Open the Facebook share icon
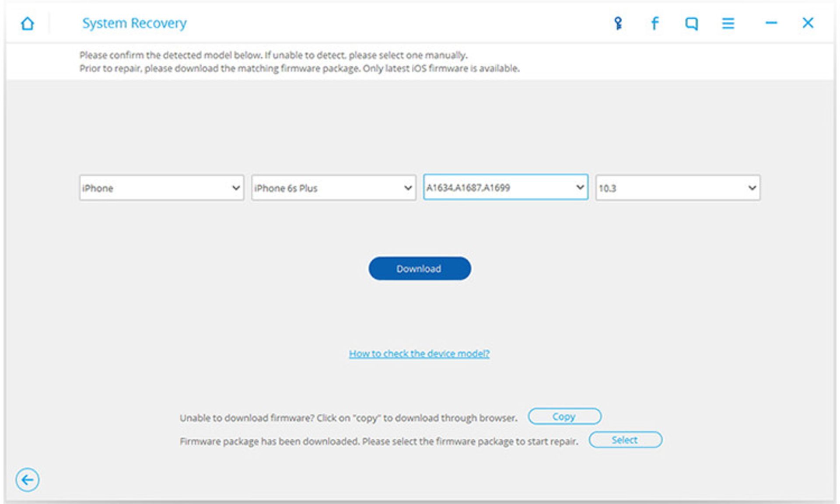Viewport: 840px width, 504px height. click(654, 23)
